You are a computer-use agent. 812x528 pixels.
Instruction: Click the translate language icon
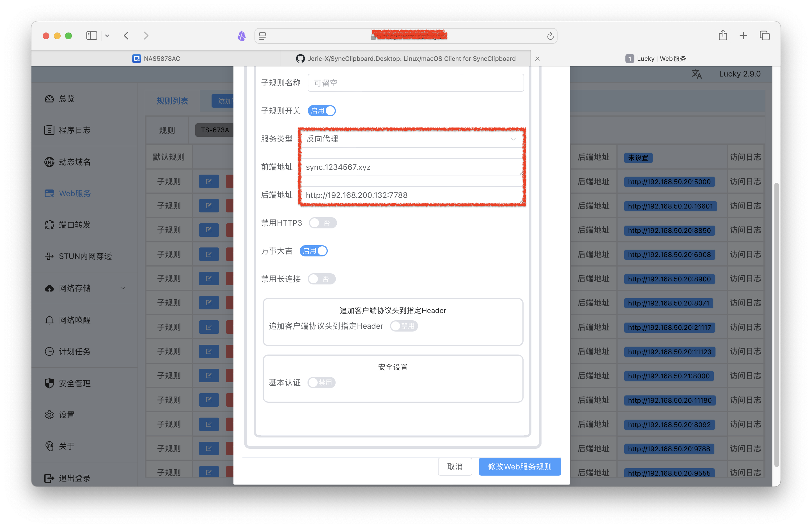pyautogui.click(x=696, y=74)
